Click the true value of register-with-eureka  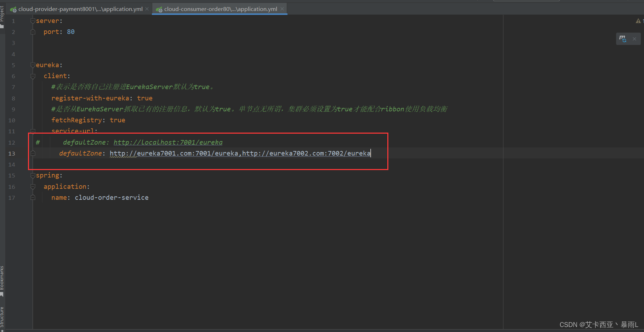145,98
